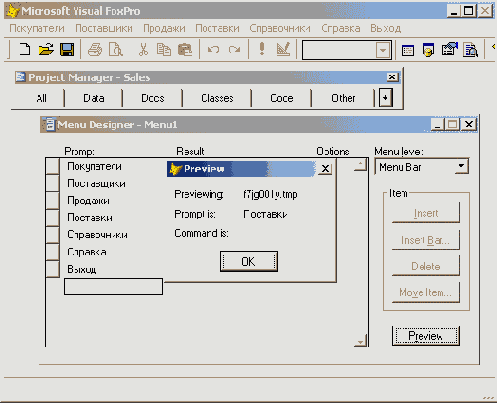The width and height of the screenshot is (497, 403).
Task: Open the Поставщики menu
Action: (104, 28)
